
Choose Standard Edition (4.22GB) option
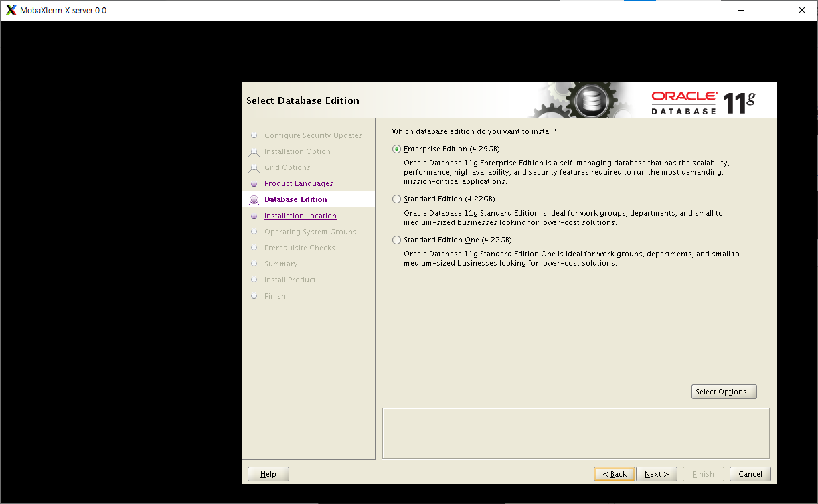[x=397, y=199]
